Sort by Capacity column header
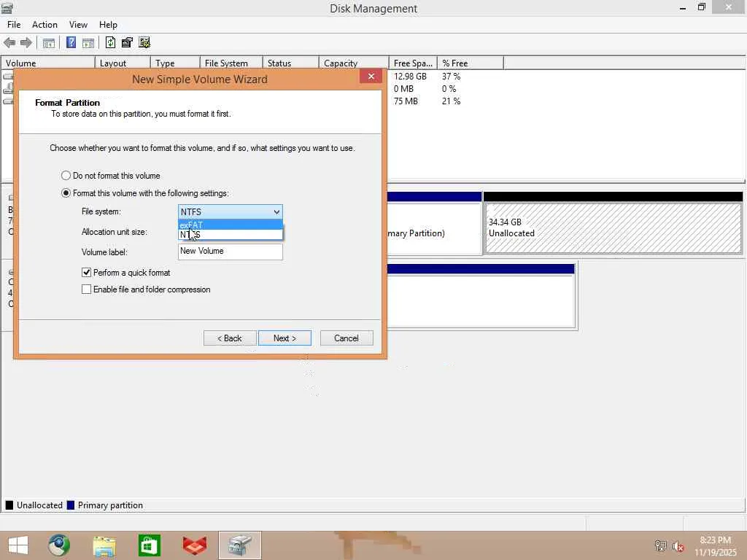This screenshot has width=747, height=560. (354, 63)
